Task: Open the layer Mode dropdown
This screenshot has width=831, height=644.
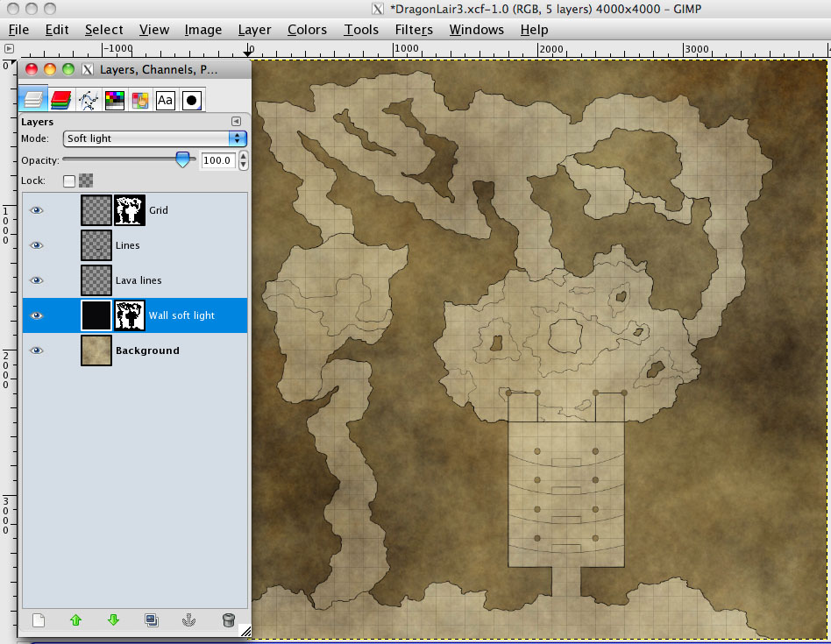Action: click(154, 138)
